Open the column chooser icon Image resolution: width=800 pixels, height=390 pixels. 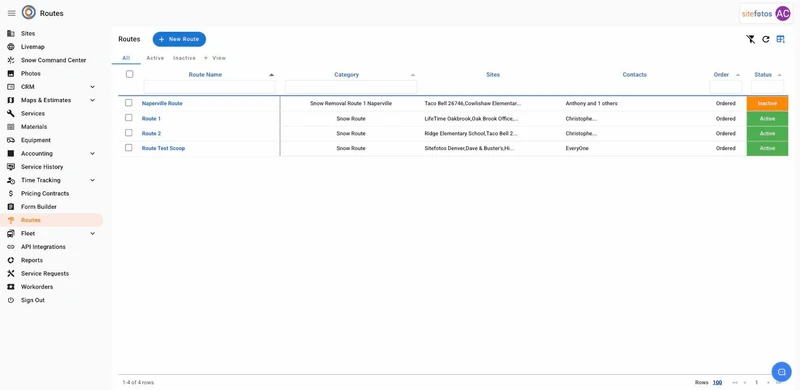780,39
